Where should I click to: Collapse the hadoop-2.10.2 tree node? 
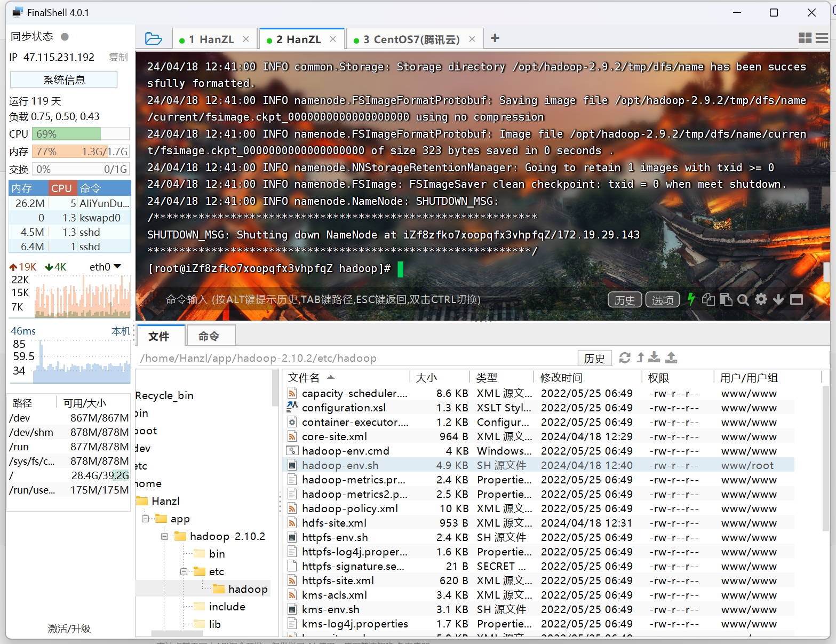coord(164,536)
